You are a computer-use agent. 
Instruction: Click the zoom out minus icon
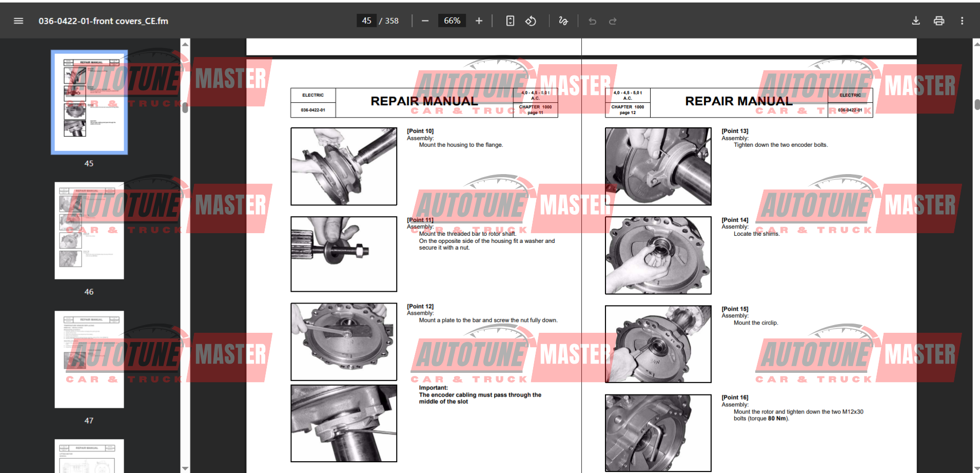point(425,21)
